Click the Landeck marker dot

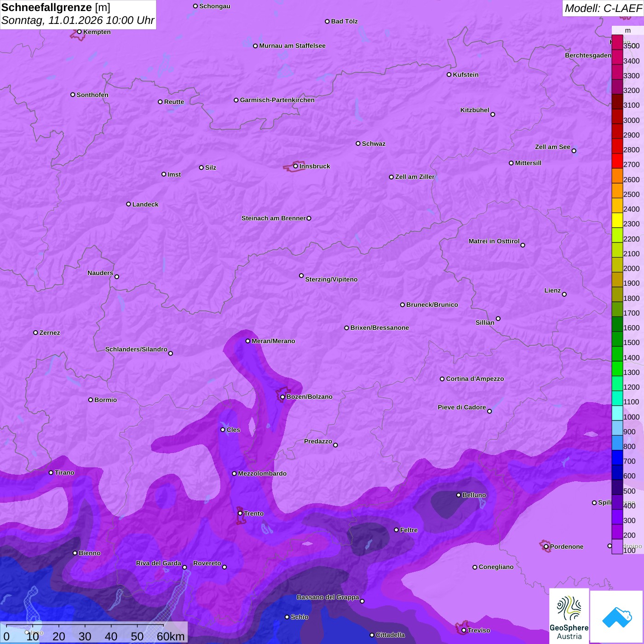[x=128, y=204]
